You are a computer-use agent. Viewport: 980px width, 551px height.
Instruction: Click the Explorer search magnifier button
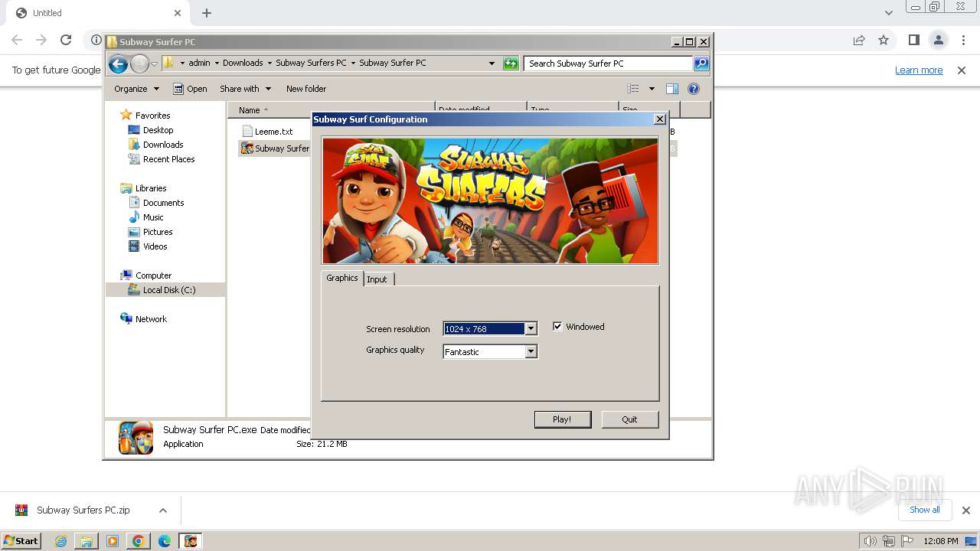pyautogui.click(x=701, y=64)
